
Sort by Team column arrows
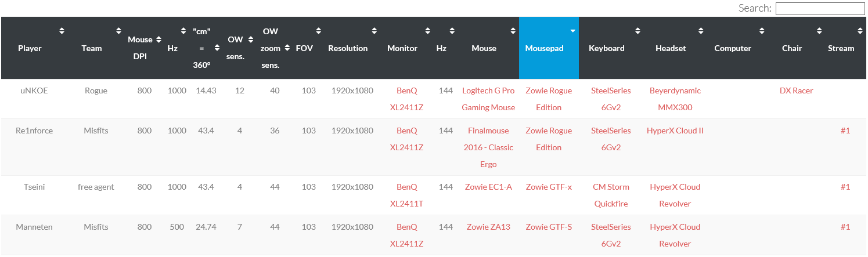point(118,31)
